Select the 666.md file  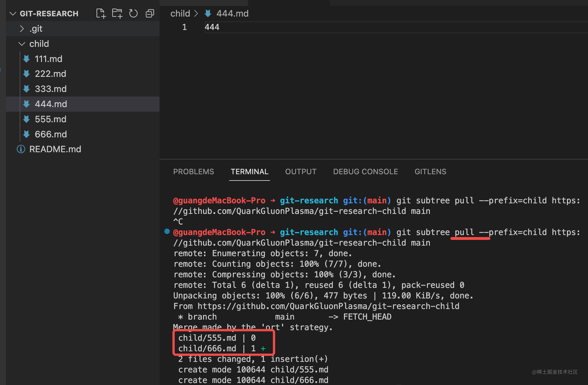coord(51,134)
